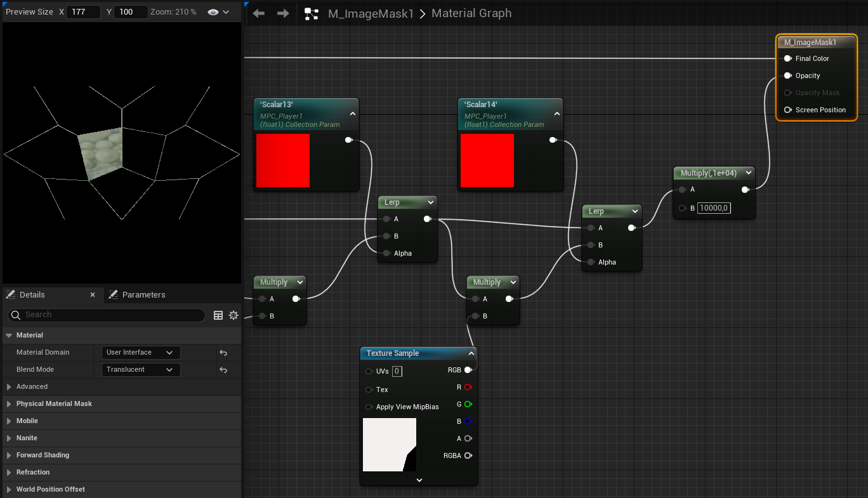
Task: Click the Multiply B value field 10000,0
Action: point(714,208)
